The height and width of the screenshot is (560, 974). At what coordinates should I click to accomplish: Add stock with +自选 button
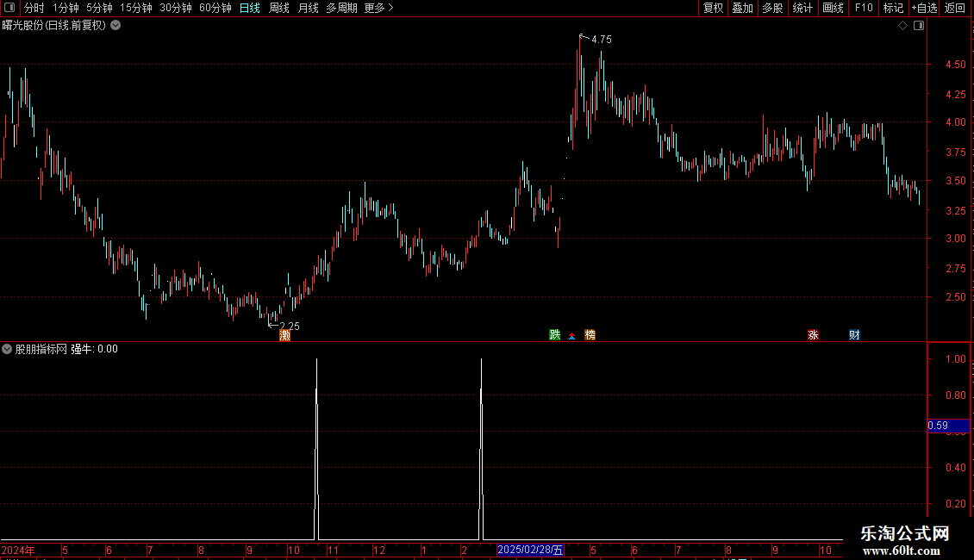click(924, 8)
